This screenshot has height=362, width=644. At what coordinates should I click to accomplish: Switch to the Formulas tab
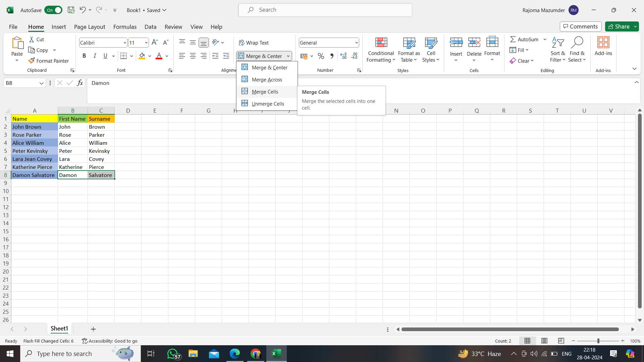click(x=125, y=27)
